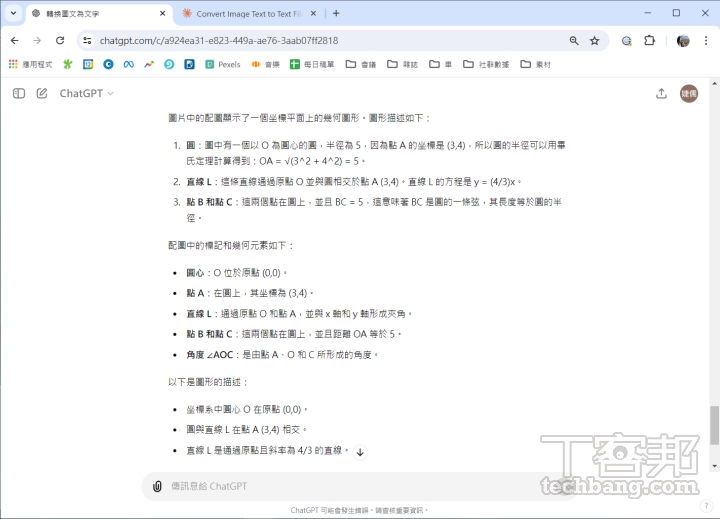This screenshot has width=720, height=519.
Task: Click the scrollbar down arrow
Action: (x=714, y=466)
